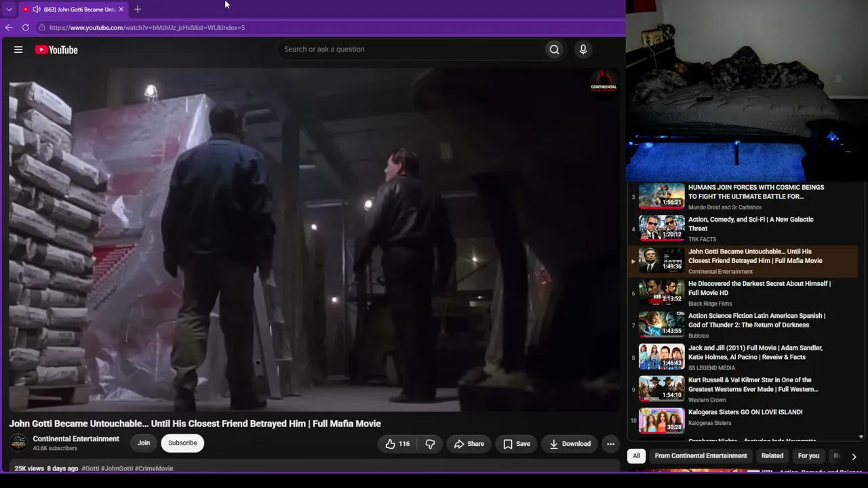Image resolution: width=868 pixels, height=488 pixels.
Task: Select the current John Gotti playlist thumbnail
Action: point(662,260)
